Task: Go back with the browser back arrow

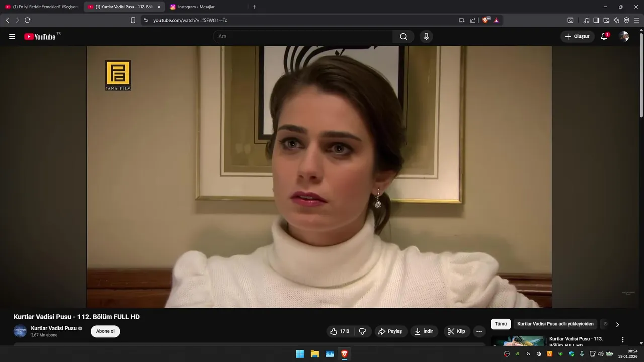Action: click(7, 20)
